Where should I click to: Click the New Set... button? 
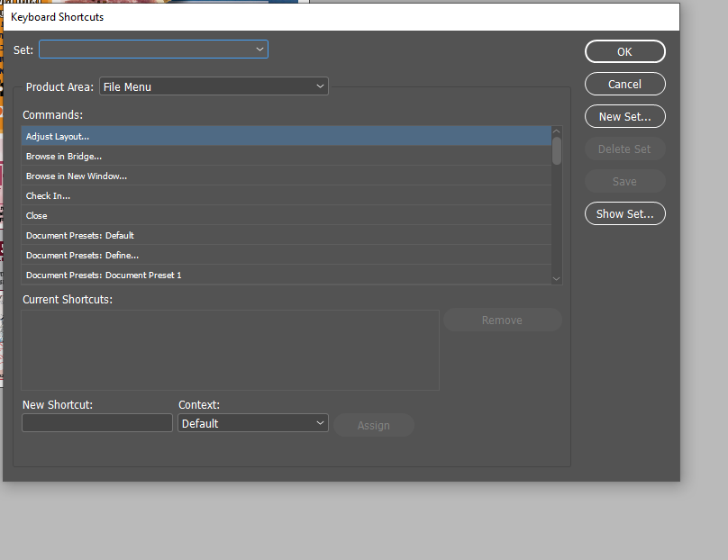[625, 116]
